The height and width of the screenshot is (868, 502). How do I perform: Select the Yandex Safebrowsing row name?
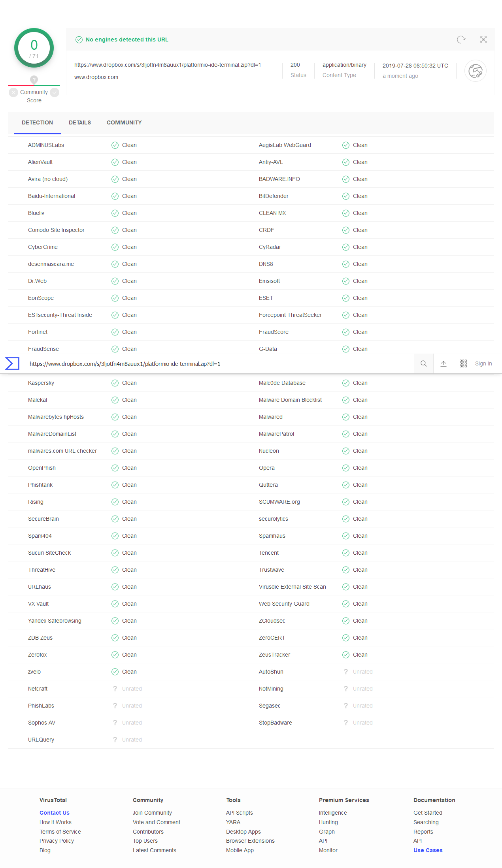(55, 621)
